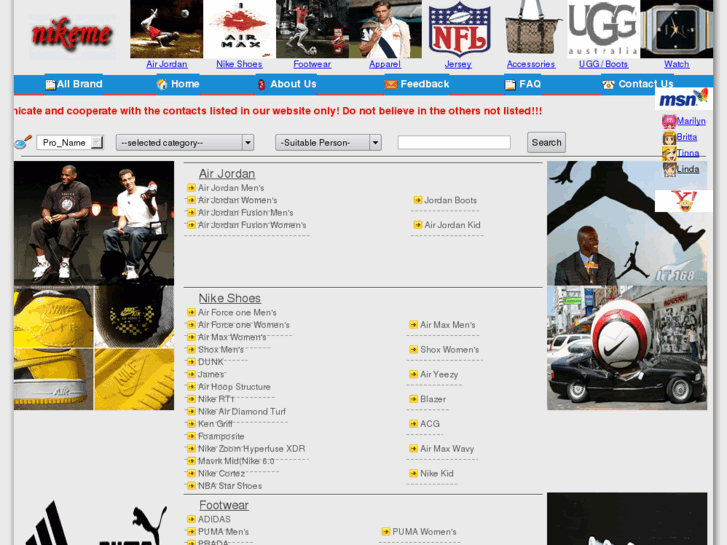
Task: Click the MSN logo
Action: coord(683,98)
